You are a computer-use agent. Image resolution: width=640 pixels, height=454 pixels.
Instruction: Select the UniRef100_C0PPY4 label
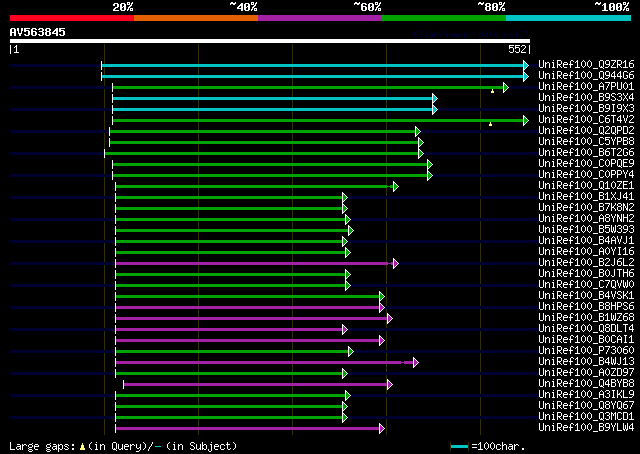point(586,175)
